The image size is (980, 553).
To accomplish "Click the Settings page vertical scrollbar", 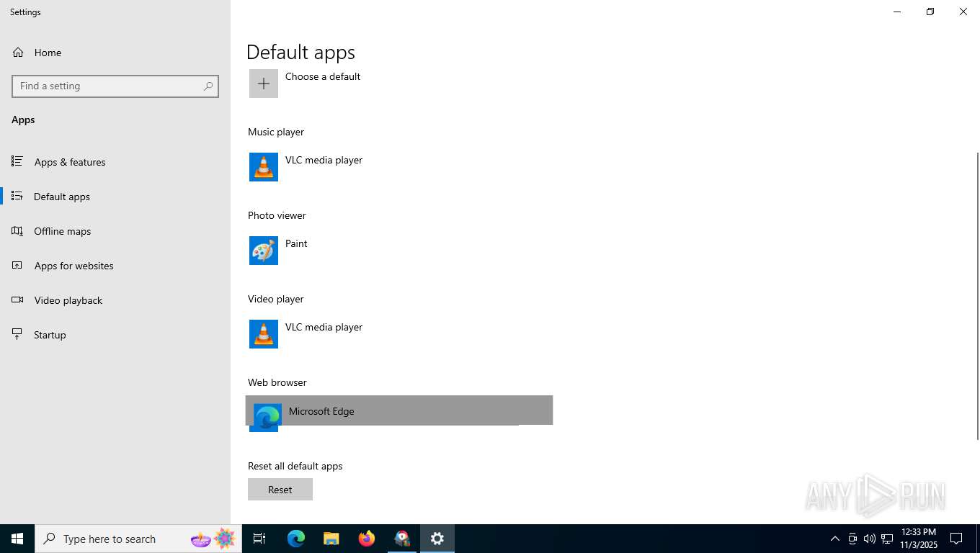I will coord(977,295).
